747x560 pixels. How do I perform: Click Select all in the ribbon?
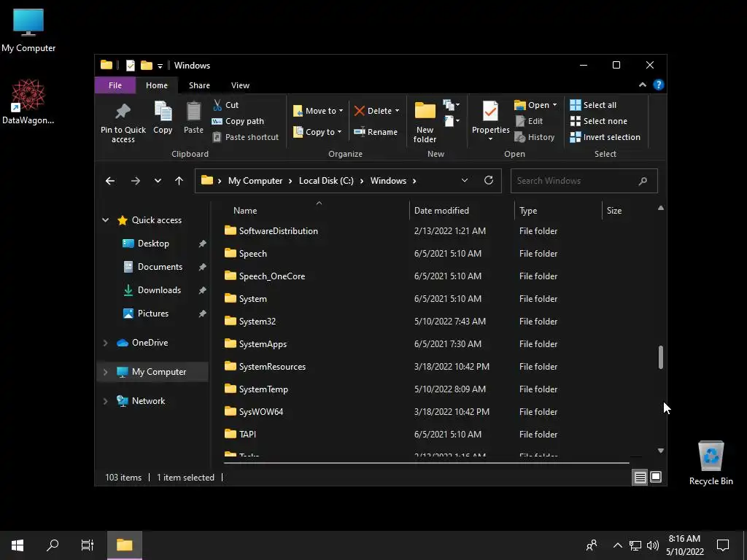coord(593,105)
